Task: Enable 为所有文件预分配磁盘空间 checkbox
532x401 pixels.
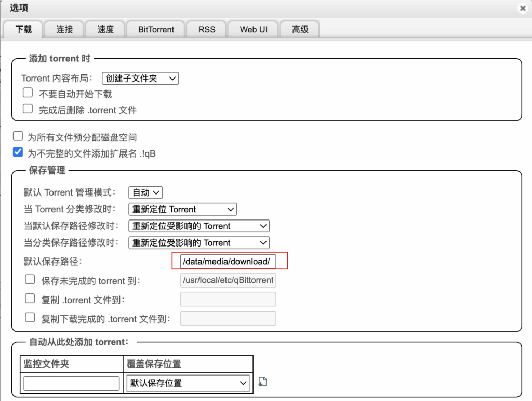Action: [18, 136]
